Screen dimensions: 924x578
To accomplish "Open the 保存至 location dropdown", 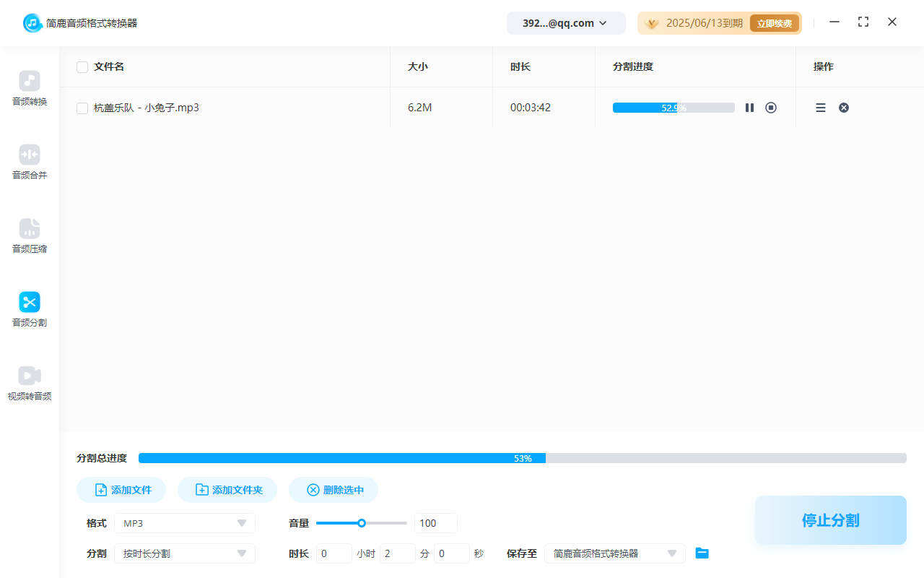I will [x=614, y=553].
